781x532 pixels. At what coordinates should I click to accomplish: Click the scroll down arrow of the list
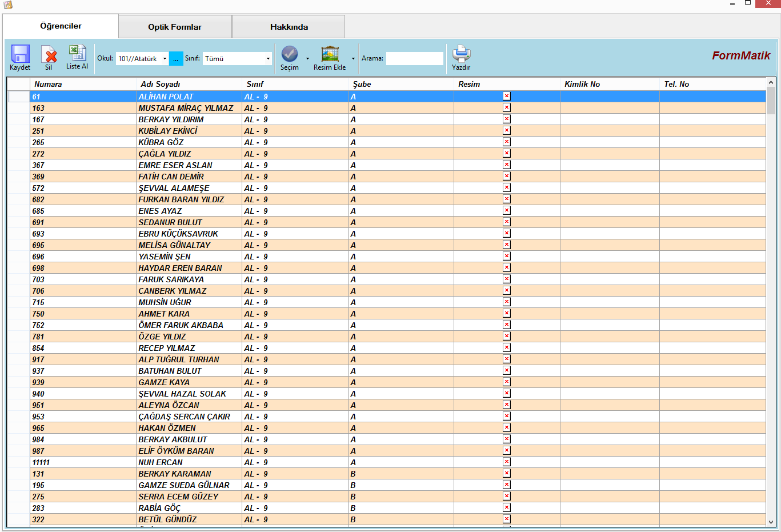pyautogui.click(x=771, y=522)
